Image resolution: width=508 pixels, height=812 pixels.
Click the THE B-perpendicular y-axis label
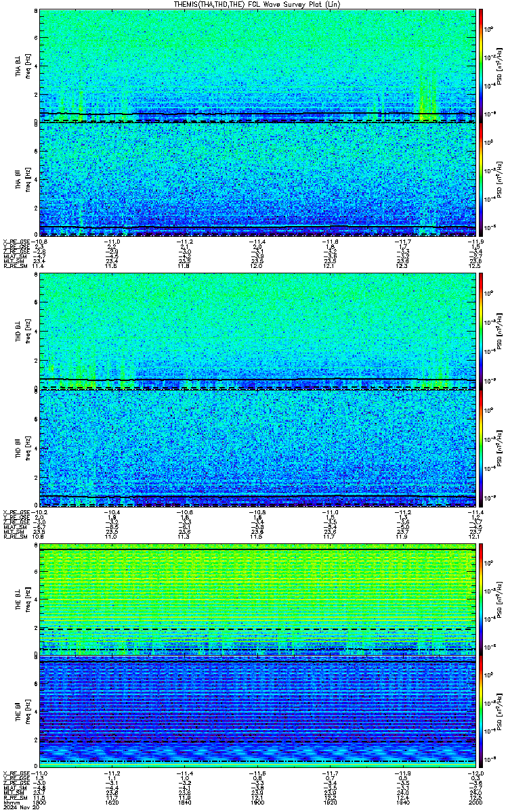(x=20, y=598)
